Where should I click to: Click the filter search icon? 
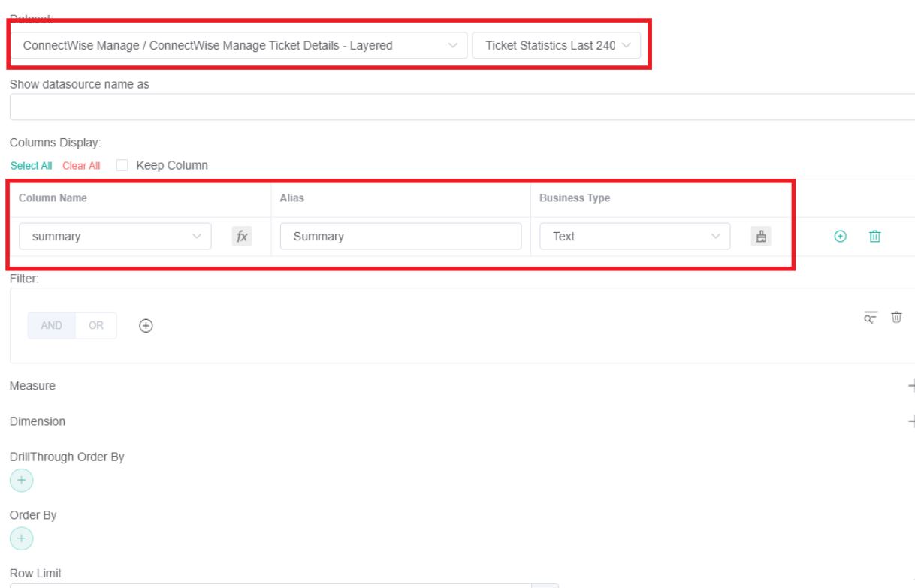click(x=870, y=318)
